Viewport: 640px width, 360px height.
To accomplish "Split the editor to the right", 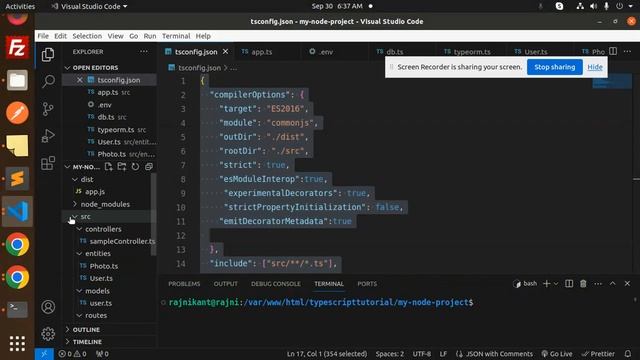I will point(613,51).
